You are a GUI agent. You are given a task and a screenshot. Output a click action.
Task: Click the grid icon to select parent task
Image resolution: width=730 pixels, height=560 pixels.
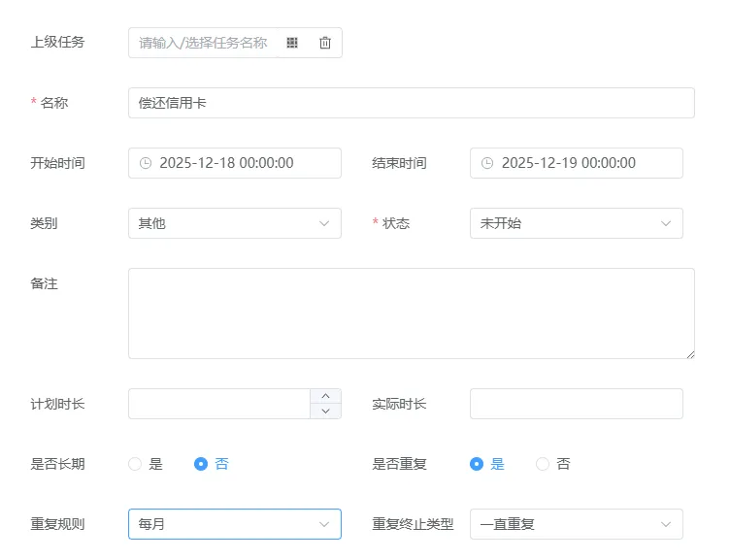pyautogui.click(x=292, y=43)
